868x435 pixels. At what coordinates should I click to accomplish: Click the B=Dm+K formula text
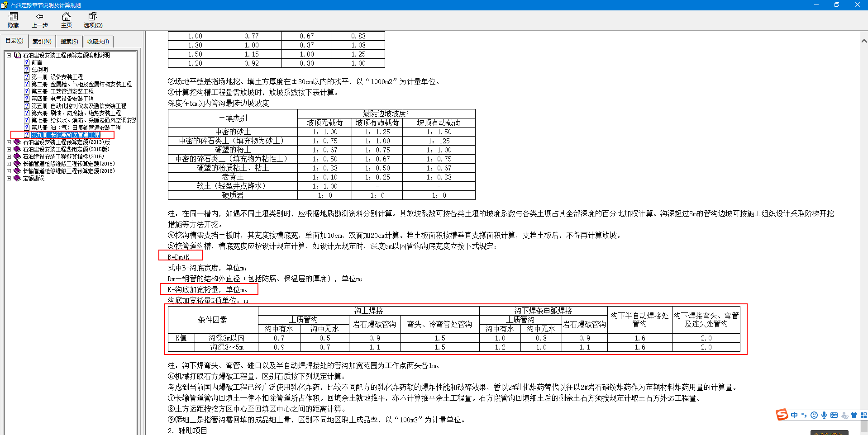click(178, 257)
